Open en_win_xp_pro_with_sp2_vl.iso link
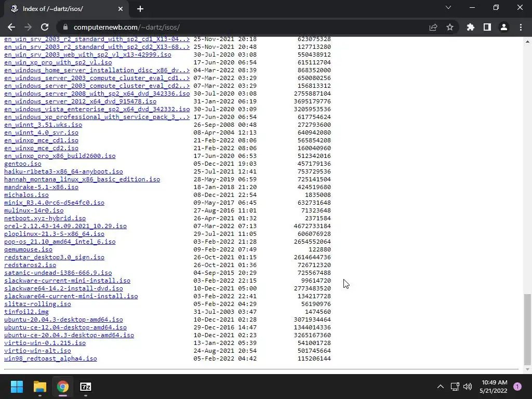 [x=58, y=63]
